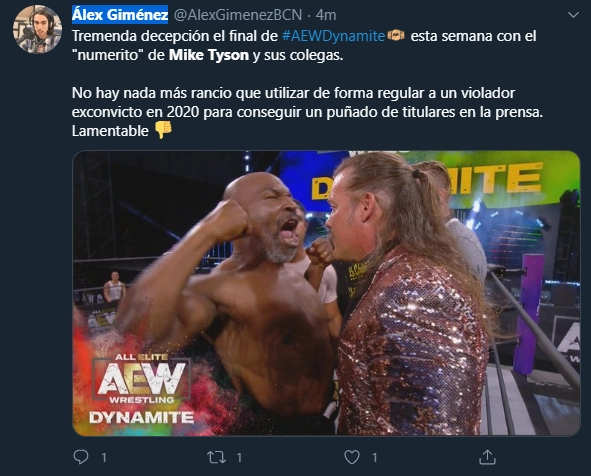Click the bold Mike Tyson text
591x476 pixels.
click(209, 55)
